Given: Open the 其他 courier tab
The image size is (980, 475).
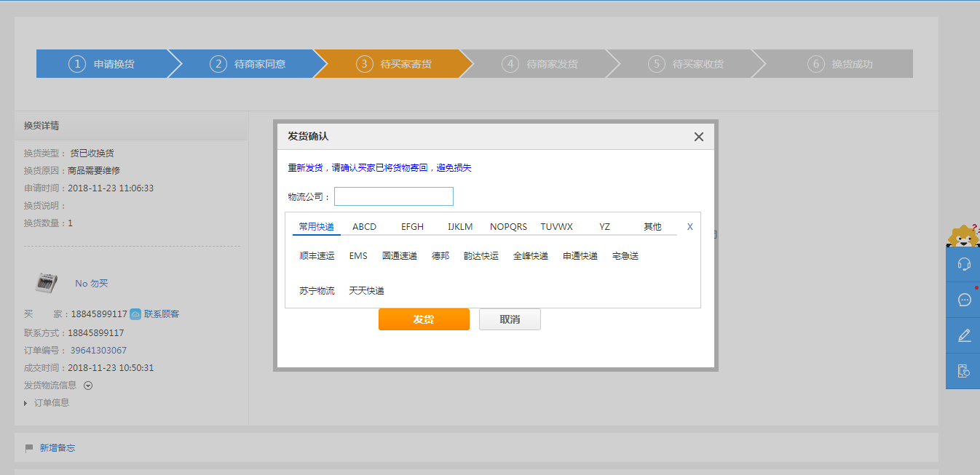Looking at the screenshot, I should tap(652, 227).
